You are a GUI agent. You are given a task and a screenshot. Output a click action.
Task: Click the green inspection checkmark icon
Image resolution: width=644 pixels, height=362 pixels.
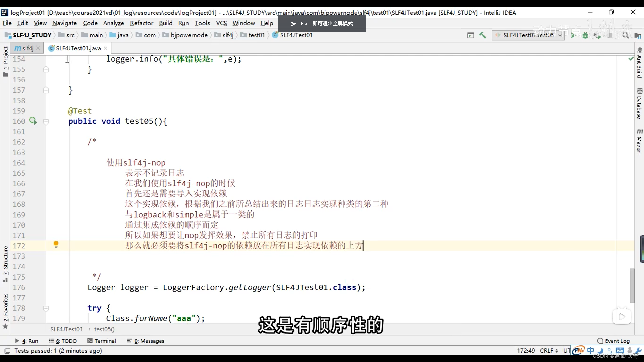[631, 59]
